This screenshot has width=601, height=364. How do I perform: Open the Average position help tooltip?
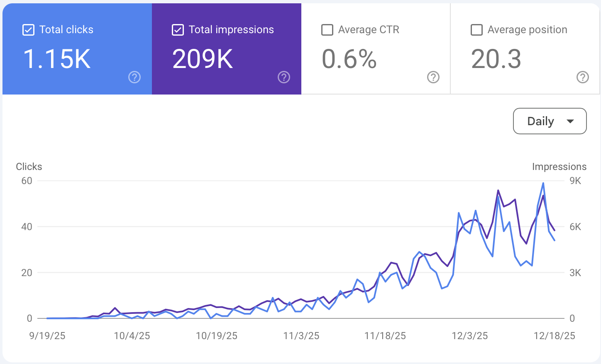click(583, 77)
